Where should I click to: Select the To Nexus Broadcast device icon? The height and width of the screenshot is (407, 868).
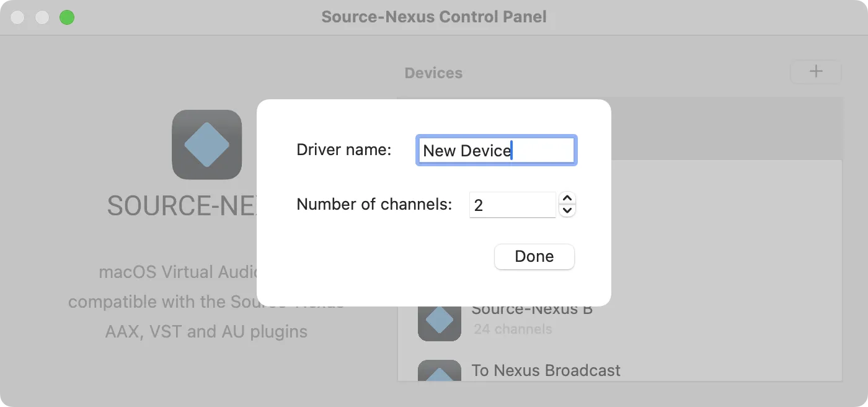[439, 371]
